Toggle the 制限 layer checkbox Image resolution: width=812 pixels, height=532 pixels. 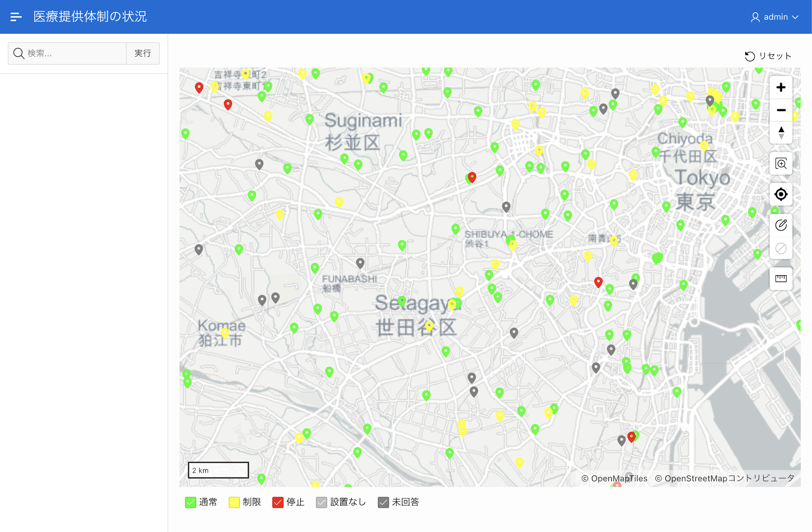click(234, 502)
